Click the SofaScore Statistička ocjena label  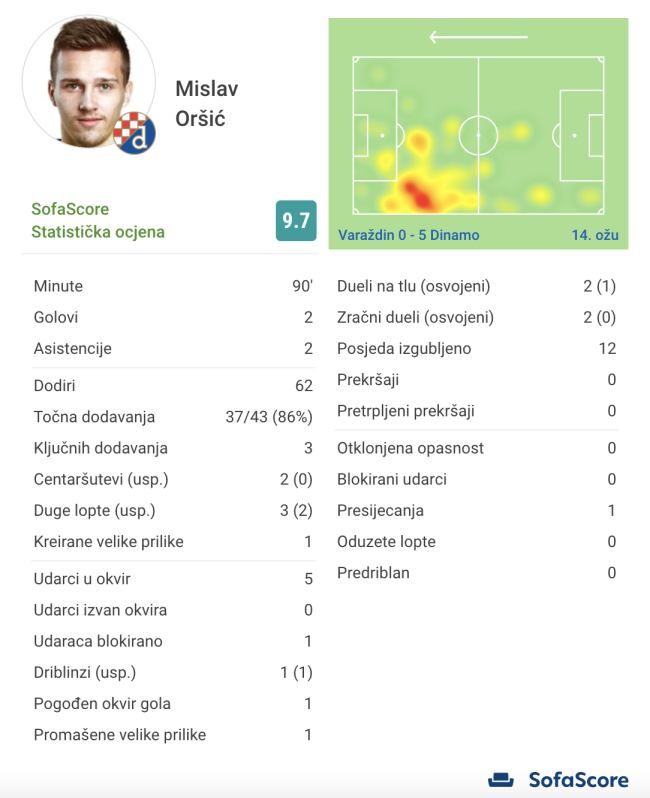[x=98, y=221]
